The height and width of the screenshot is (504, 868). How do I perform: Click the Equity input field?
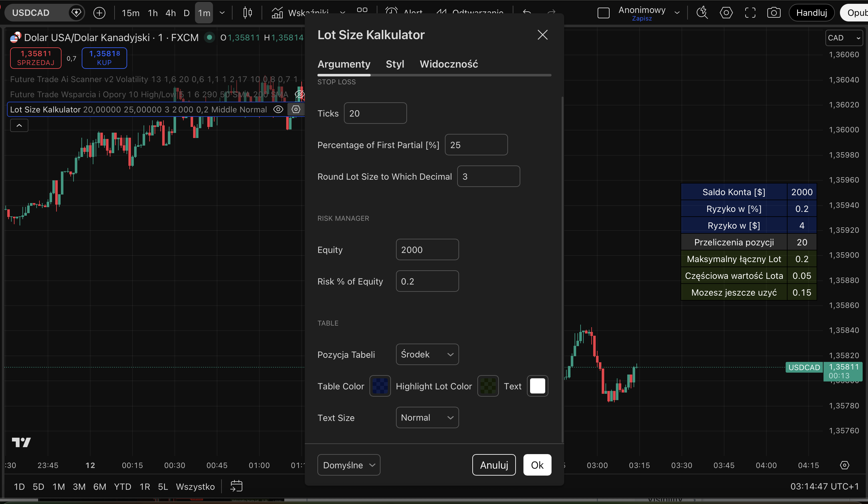tap(427, 249)
